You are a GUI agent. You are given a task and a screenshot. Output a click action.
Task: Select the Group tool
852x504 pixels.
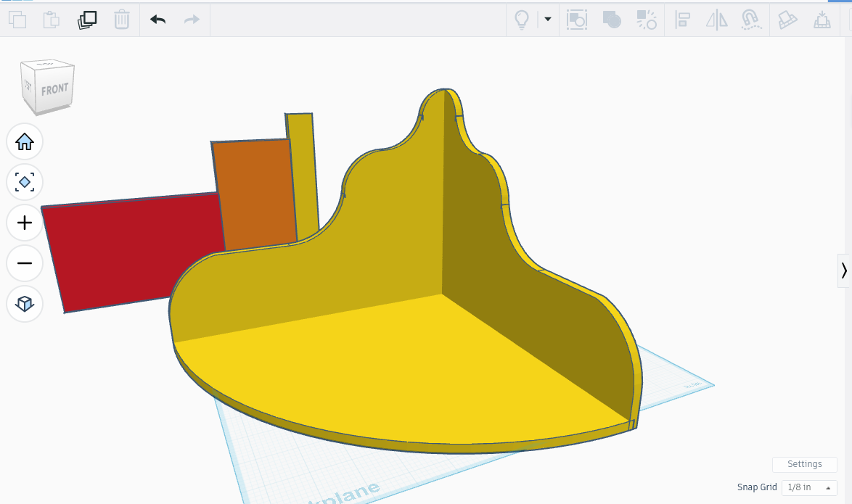pos(612,20)
